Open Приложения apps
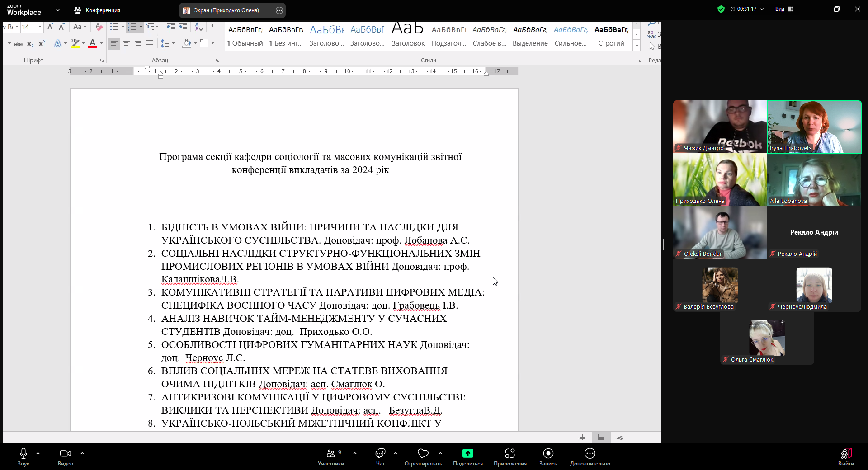Screen dimensions: 868x470 coord(510,457)
